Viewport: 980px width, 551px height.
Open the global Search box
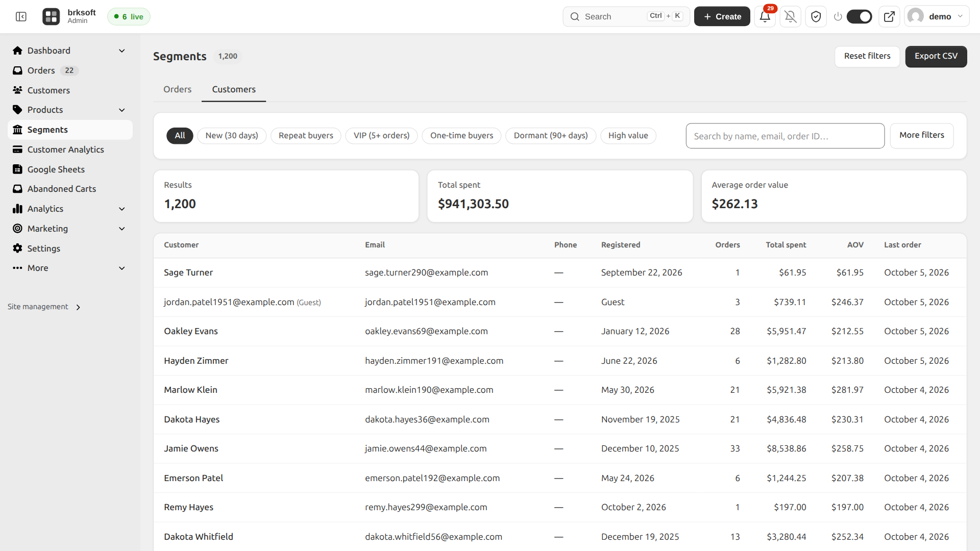pos(626,17)
